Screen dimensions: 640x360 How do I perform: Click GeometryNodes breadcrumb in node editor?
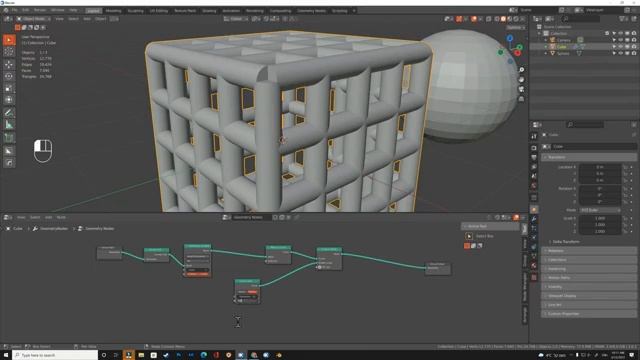pos(54,229)
